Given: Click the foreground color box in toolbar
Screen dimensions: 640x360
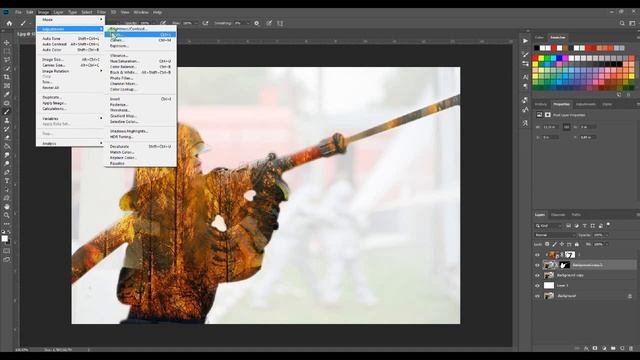Looking at the screenshot, I should pyautogui.click(x=4, y=238).
